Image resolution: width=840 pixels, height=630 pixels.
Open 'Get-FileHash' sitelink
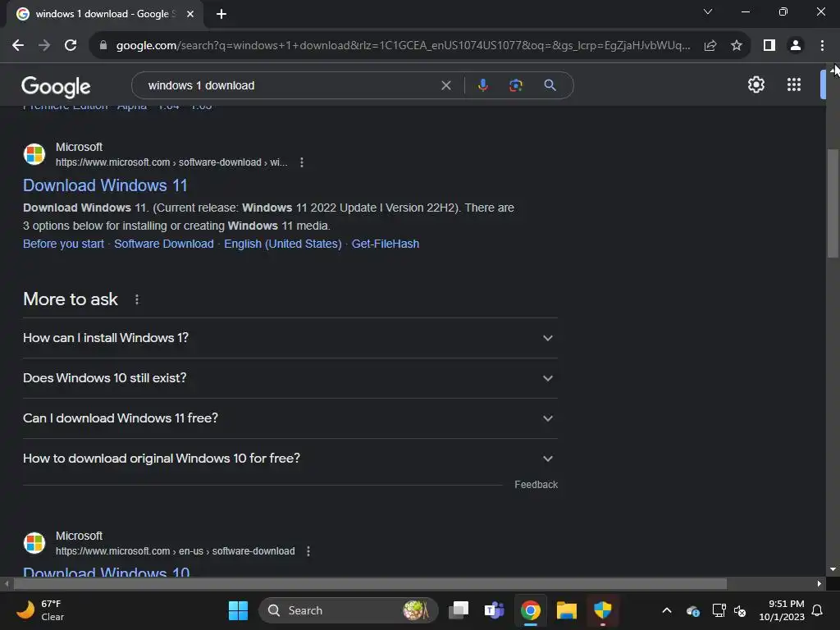point(386,244)
